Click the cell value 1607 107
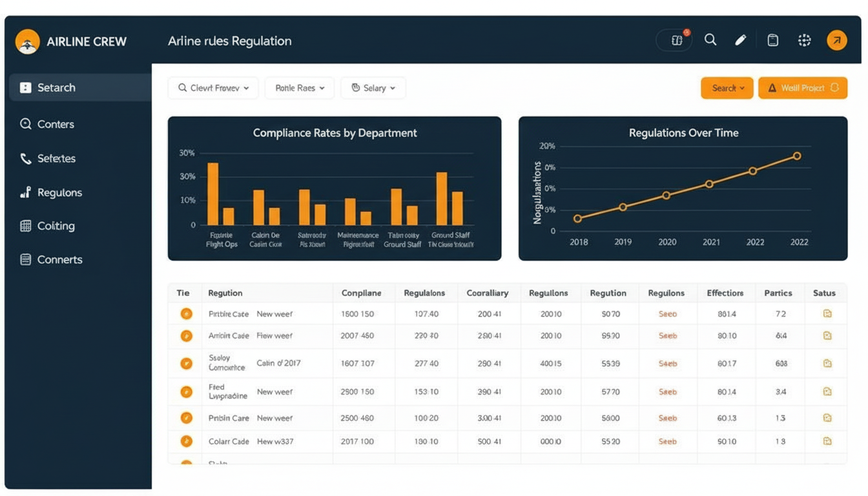The image size is (868, 496). (x=358, y=364)
